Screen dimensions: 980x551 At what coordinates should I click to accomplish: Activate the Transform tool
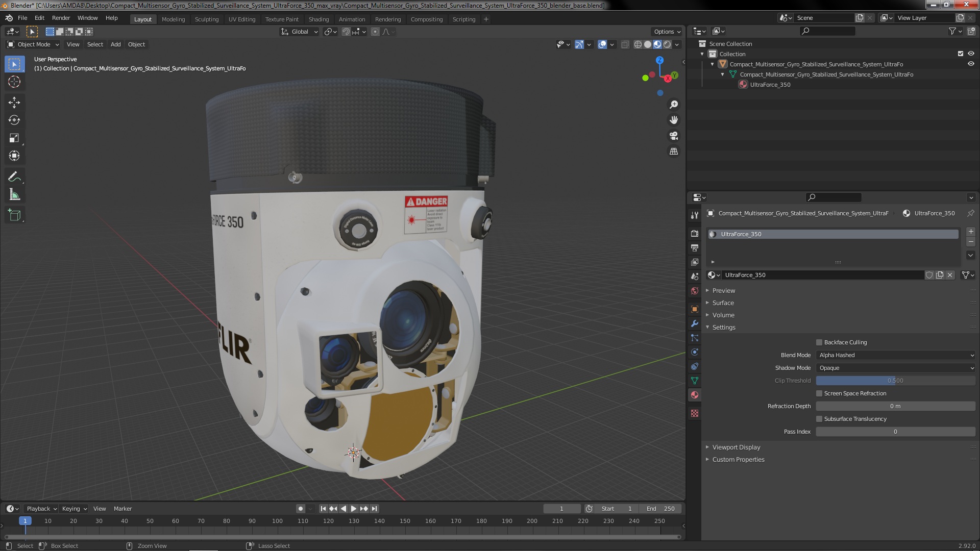(x=14, y=156)
